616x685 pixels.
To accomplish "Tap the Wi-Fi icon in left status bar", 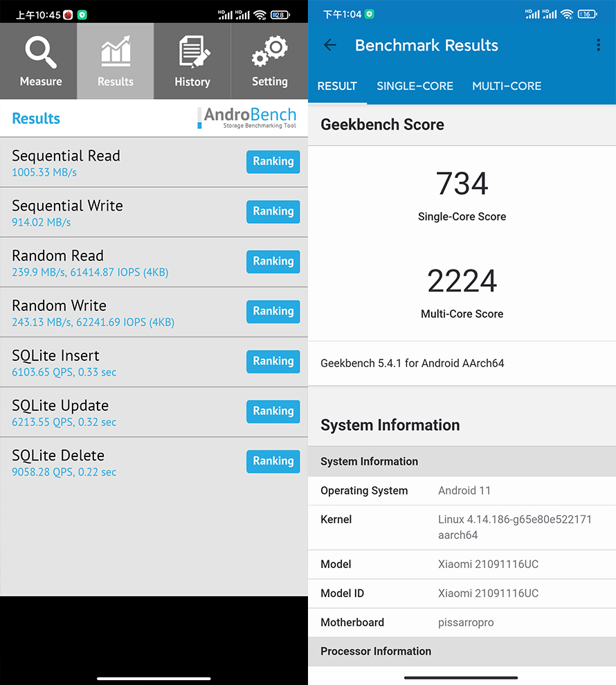I will click(260, 15).
